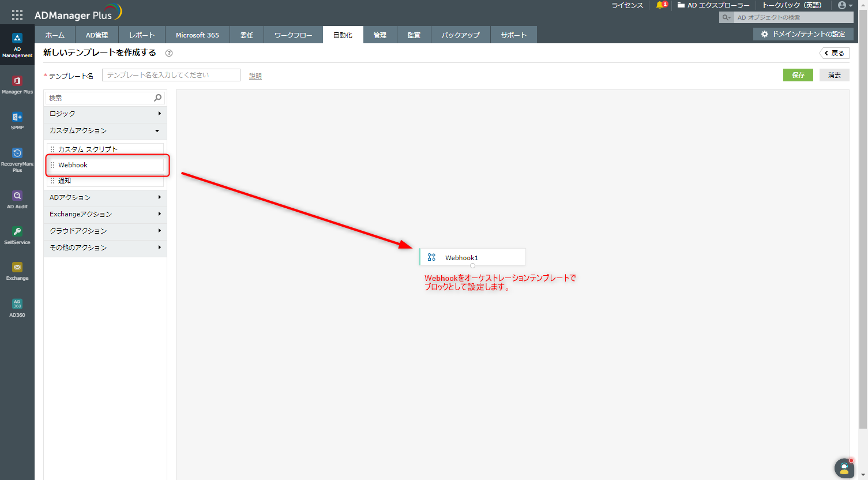Switch to the Microsoft 365 tab

tap(197, 35)
